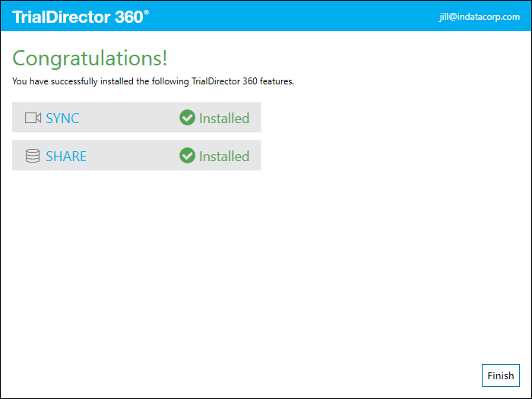Screen dimensions: 532x399
Task: Click the Installed status for SYNC
Action: pyautogui.click(x=224, y=119)
